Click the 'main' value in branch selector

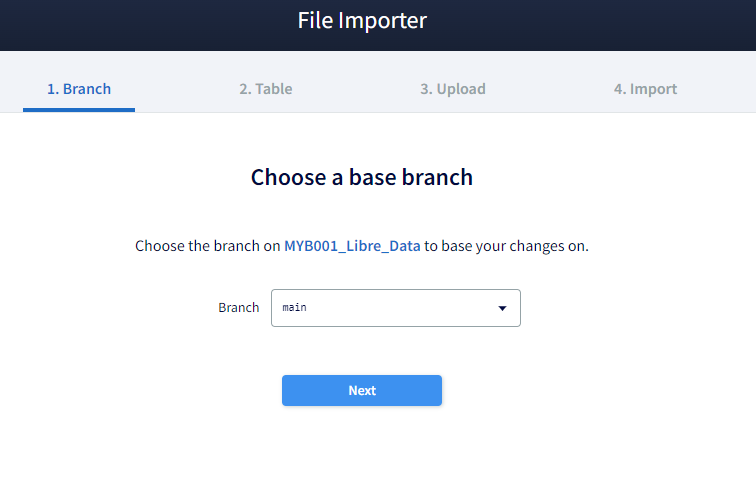294,308
